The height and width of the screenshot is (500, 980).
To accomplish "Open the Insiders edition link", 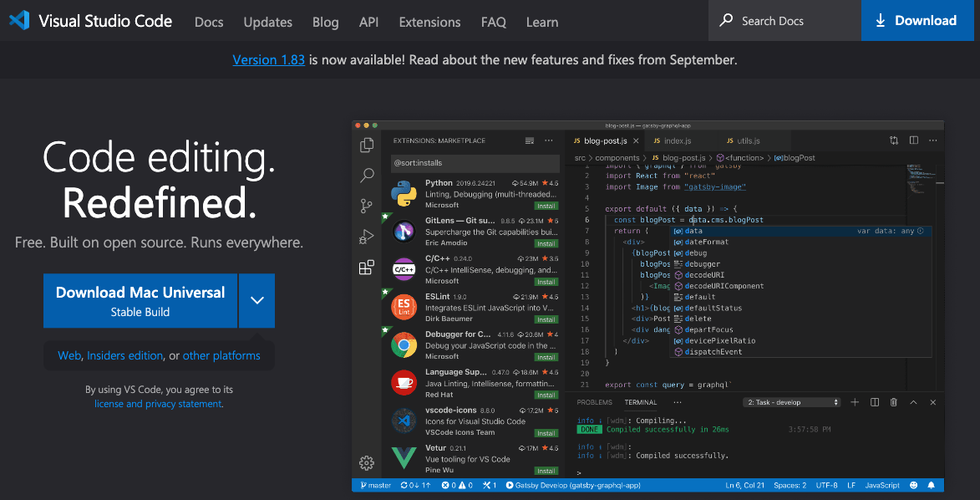I will tap(125, 355).
